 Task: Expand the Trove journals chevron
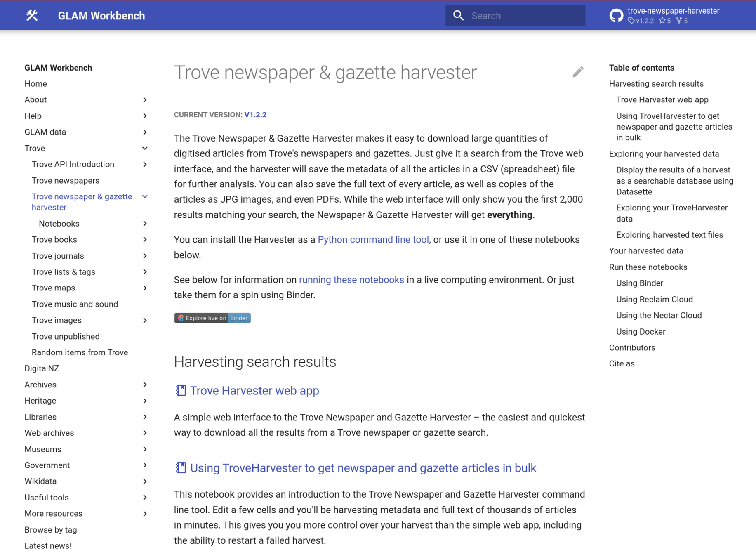145,256
